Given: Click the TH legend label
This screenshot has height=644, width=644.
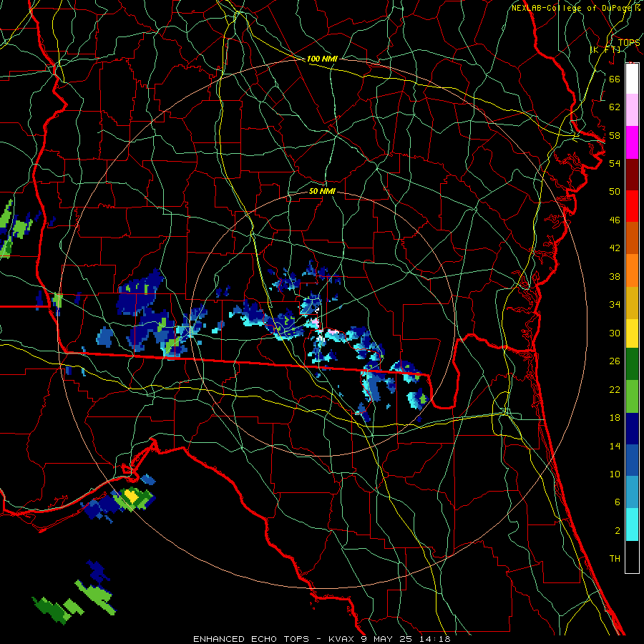Looking at the screenshot, I should [x=615, y=559].
